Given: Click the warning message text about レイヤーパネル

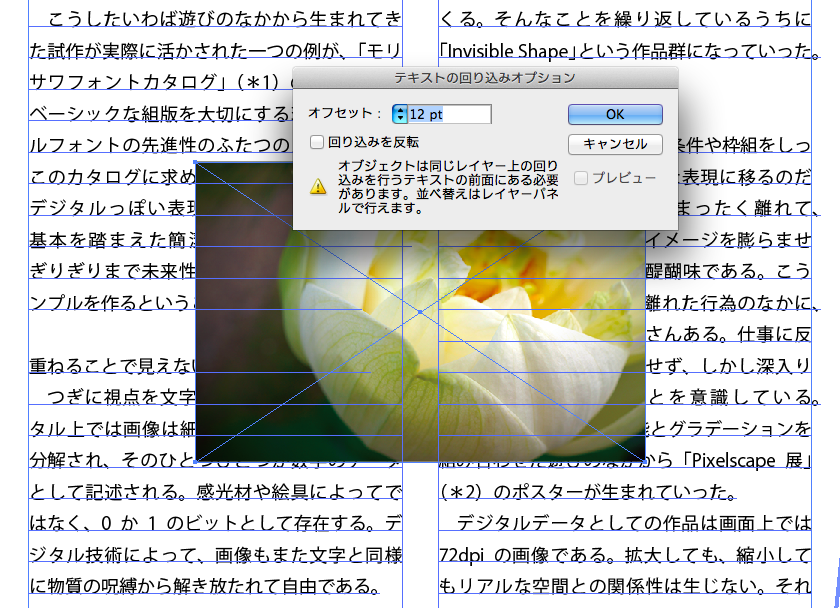Looking at the screenshot, I should point(448,187).
